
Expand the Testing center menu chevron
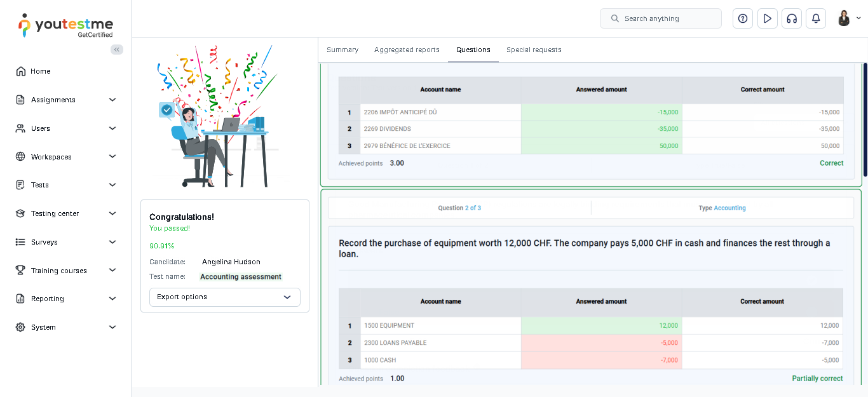click(112, 213)
